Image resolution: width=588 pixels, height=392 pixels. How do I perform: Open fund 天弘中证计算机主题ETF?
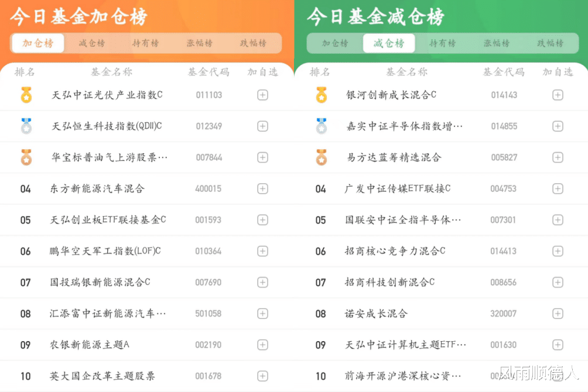(x=405, y=345)
